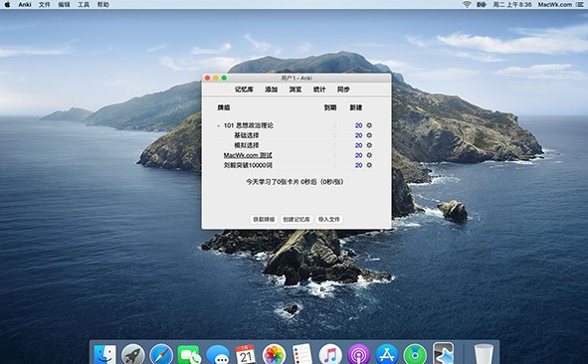
Task: Open green Find My icon in Dock
Action: pos(415,354)
